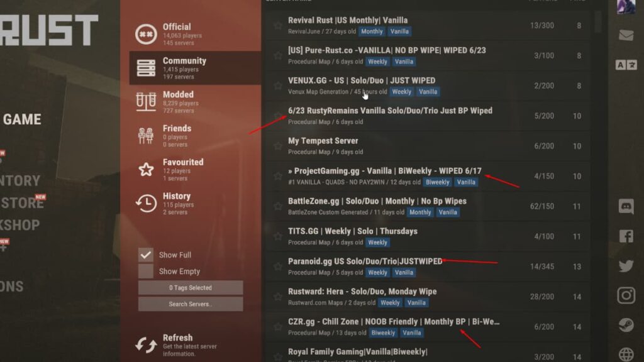Uncheck the Show Full checkbox

pos(146,255)
